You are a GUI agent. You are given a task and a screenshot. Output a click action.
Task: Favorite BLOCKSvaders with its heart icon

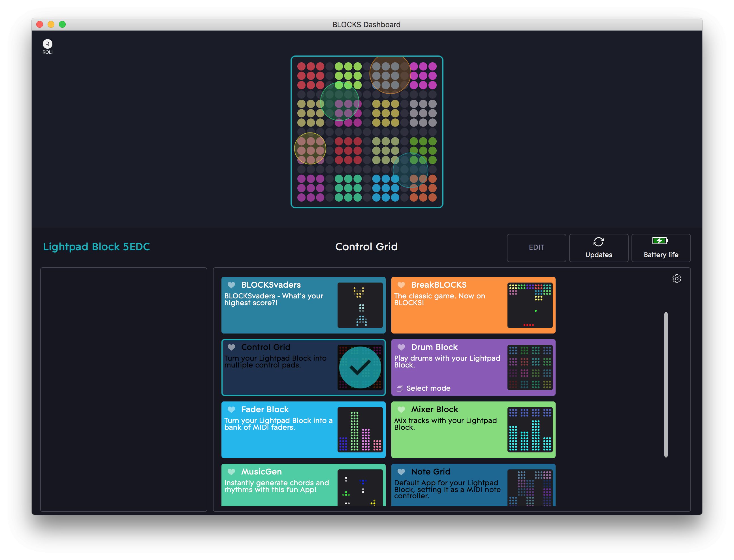pyautogui.click(x=231, y=285)
